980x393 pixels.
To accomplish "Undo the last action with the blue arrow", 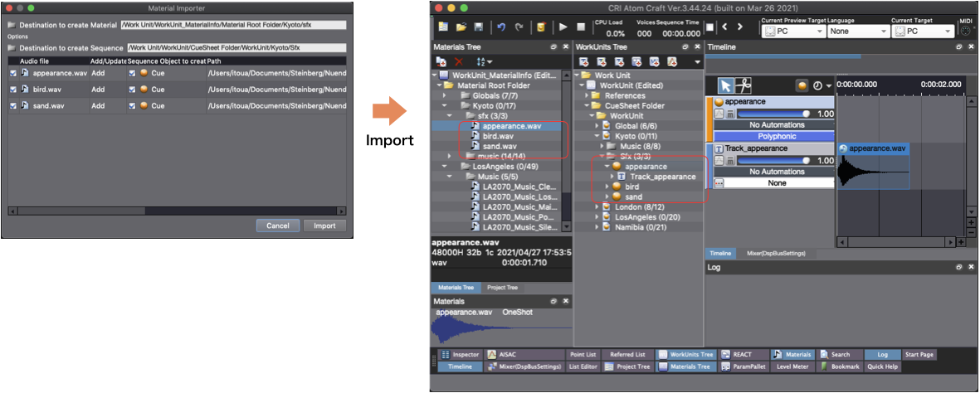I will click(x=501, y=27).
